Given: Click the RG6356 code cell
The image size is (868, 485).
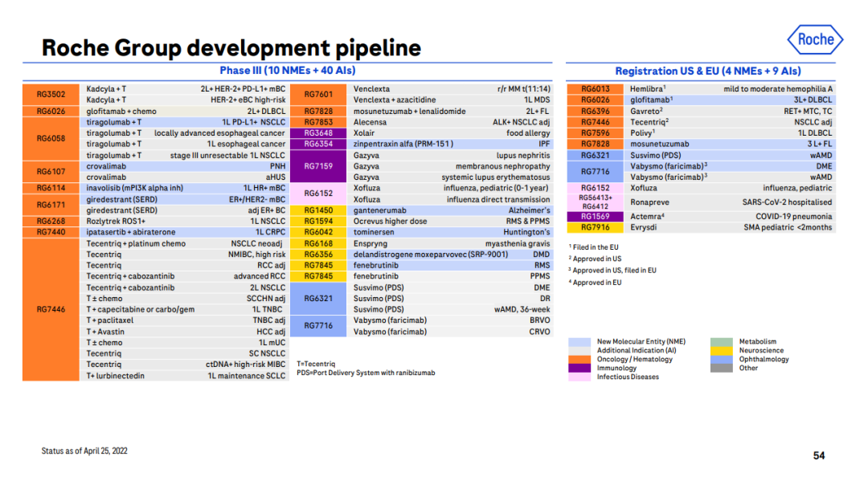Looking at the screenshot, I should (318, 255).
